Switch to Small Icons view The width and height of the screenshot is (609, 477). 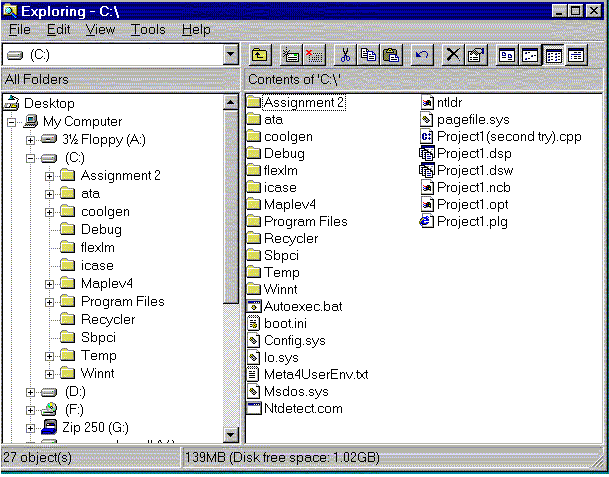[x=530, y=56]
